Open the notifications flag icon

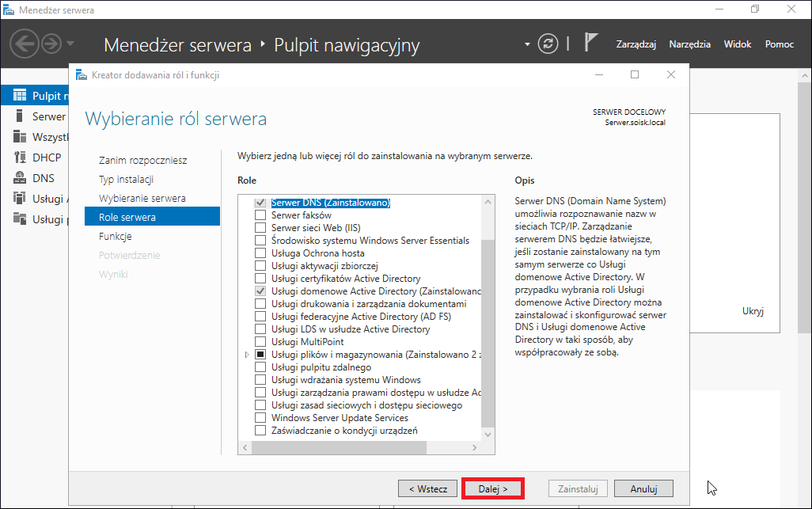590,42
